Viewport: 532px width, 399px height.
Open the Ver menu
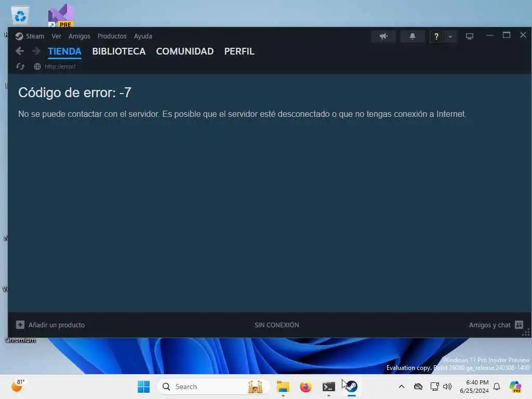(x=56, y=36)
